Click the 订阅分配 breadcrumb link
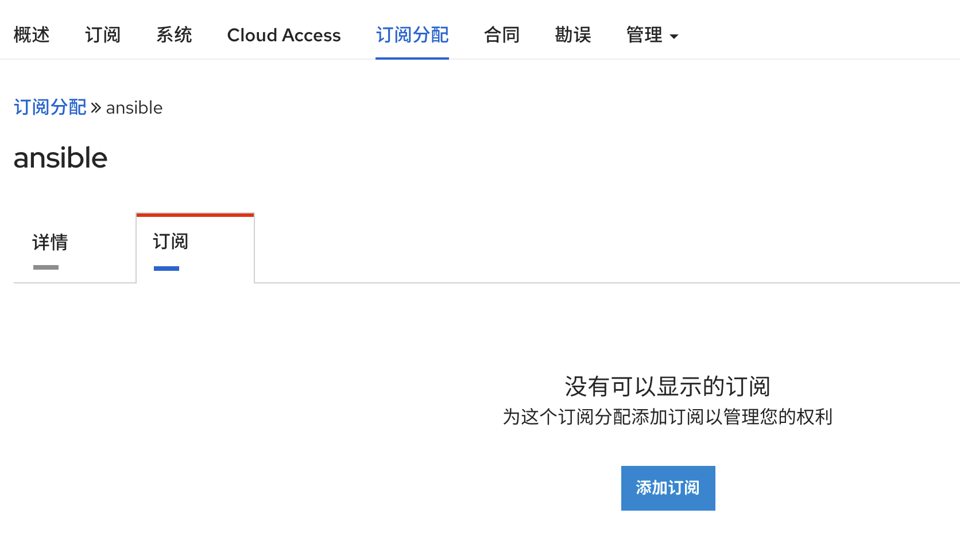960x560 pixels. point(50,107)
